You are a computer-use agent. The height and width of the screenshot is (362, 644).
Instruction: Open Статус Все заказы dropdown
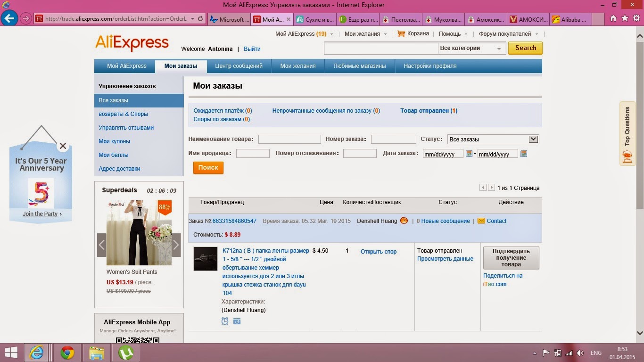pos(493,139)
